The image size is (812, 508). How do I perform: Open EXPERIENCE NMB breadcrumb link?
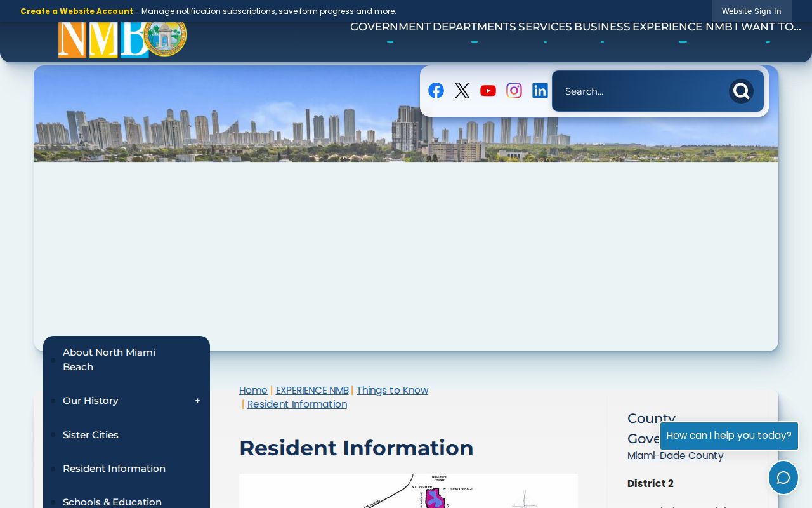point(312,391)
